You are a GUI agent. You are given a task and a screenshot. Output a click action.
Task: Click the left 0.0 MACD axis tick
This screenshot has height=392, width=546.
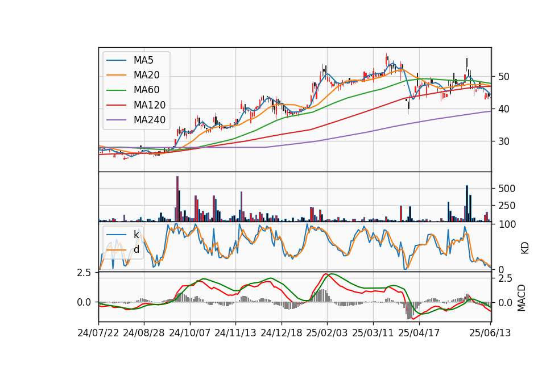(x=84, y=302)
